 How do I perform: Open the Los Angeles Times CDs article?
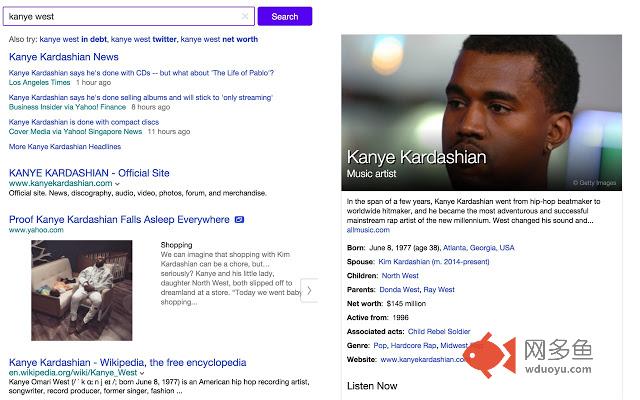pyautogui.click(x=141, y=73)
